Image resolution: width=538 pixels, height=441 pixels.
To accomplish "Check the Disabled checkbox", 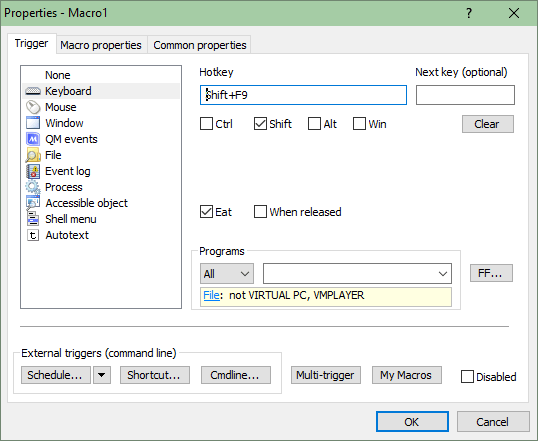I will tap(467, 376).
